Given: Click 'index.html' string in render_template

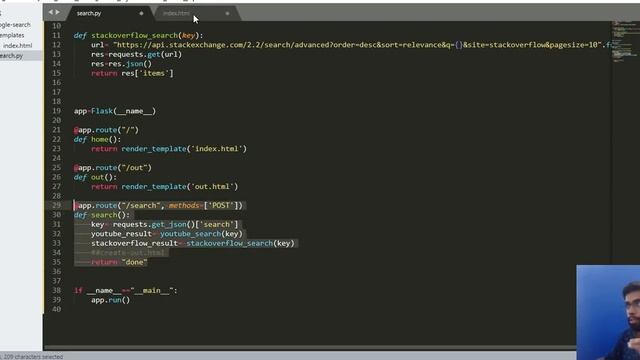Looking at the screenshot, I should click(217, 149).
